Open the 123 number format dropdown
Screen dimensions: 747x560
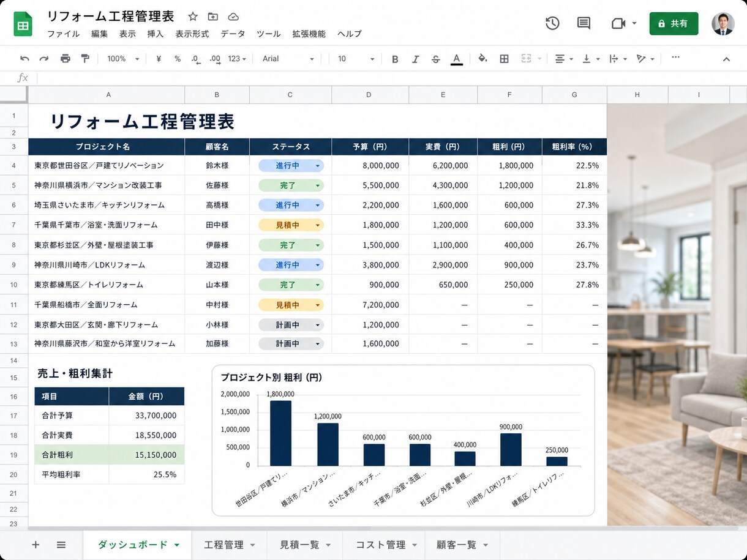[237, 59]
